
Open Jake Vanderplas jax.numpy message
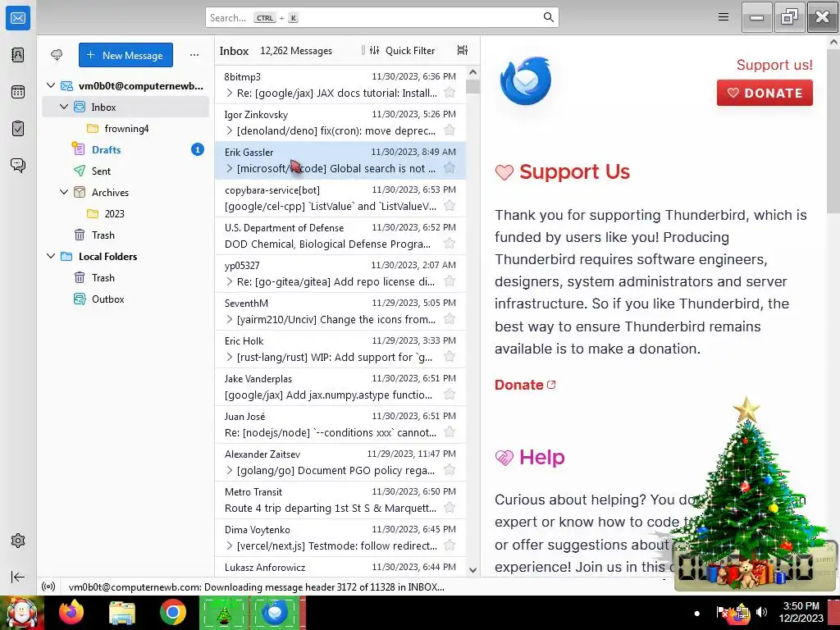340,386
